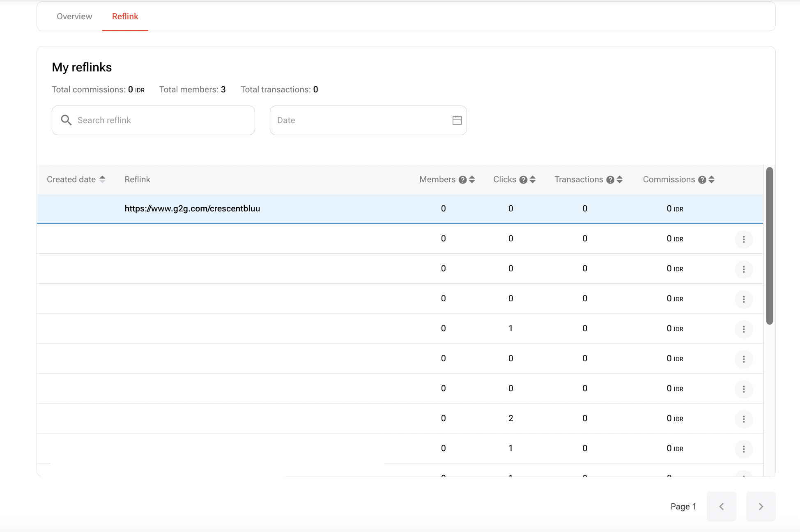Select the Reflink tab

[125, 16]
